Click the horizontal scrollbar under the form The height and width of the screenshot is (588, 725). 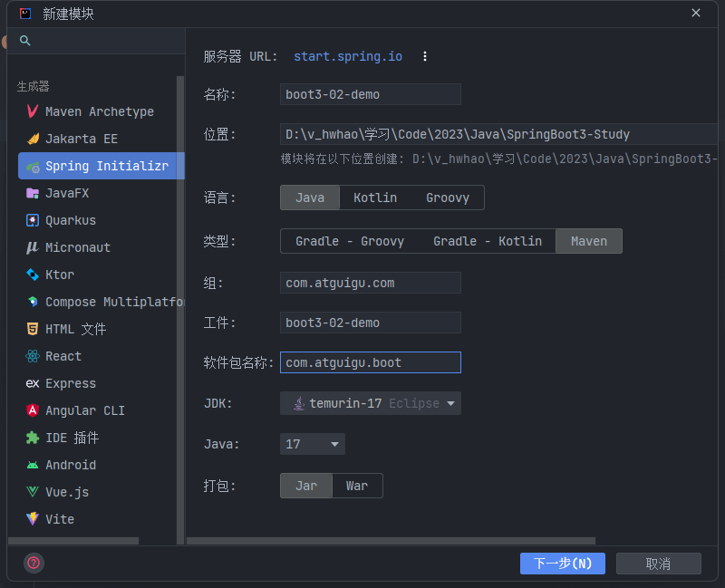coord(391,541)
